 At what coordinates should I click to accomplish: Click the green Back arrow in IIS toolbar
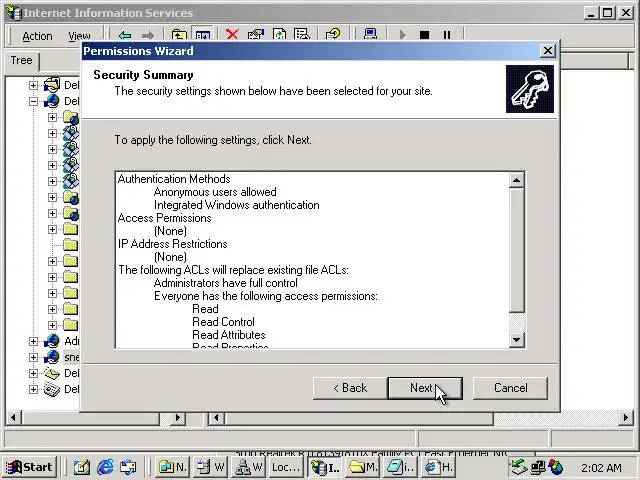pos(124,35)
